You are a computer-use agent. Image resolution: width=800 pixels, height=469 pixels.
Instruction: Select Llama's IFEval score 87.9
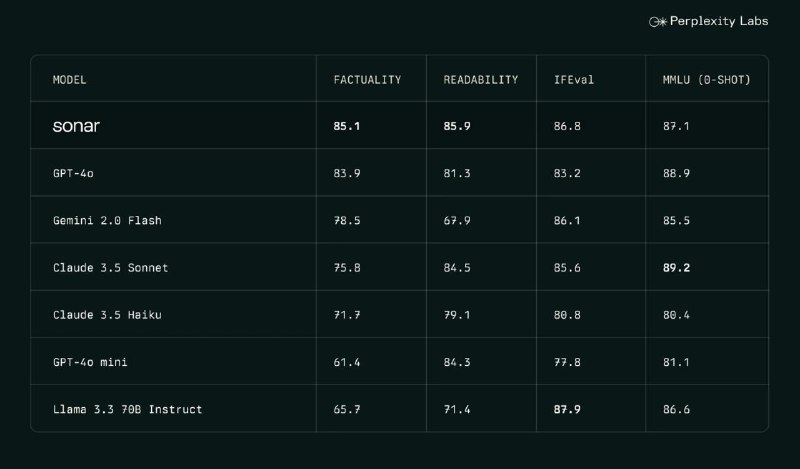(567, 409)
